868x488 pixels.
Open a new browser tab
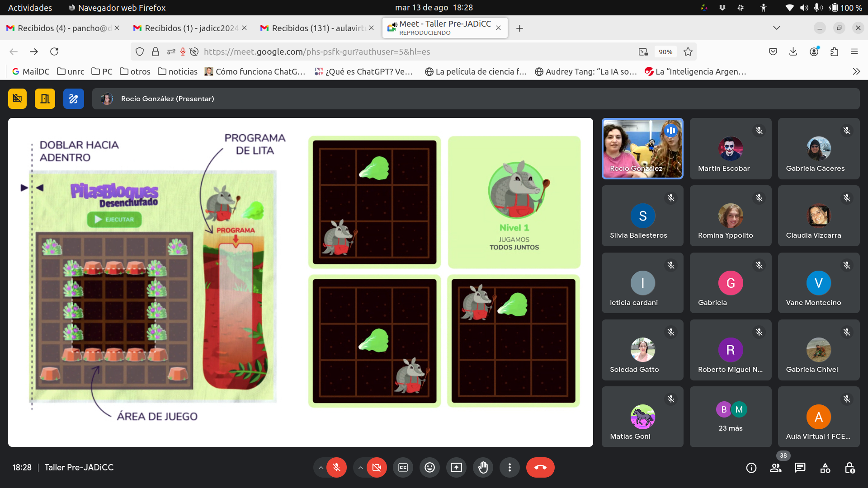coord(519,28)
